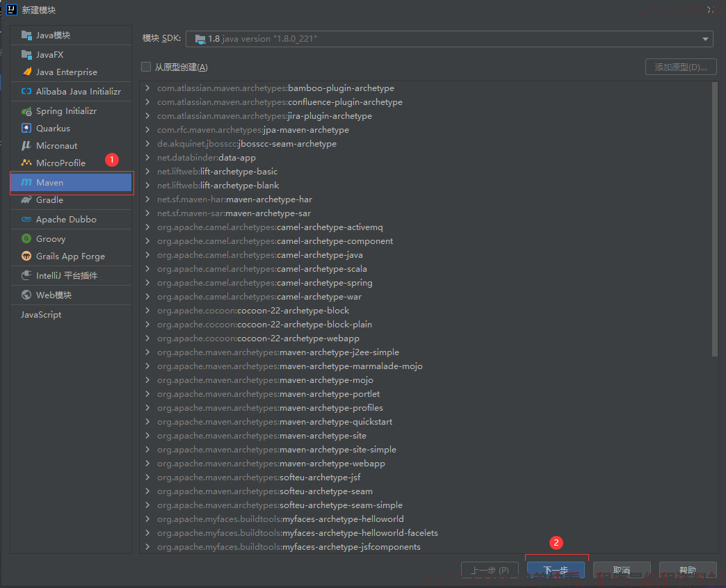Select Maven module type

click(71, 182)
